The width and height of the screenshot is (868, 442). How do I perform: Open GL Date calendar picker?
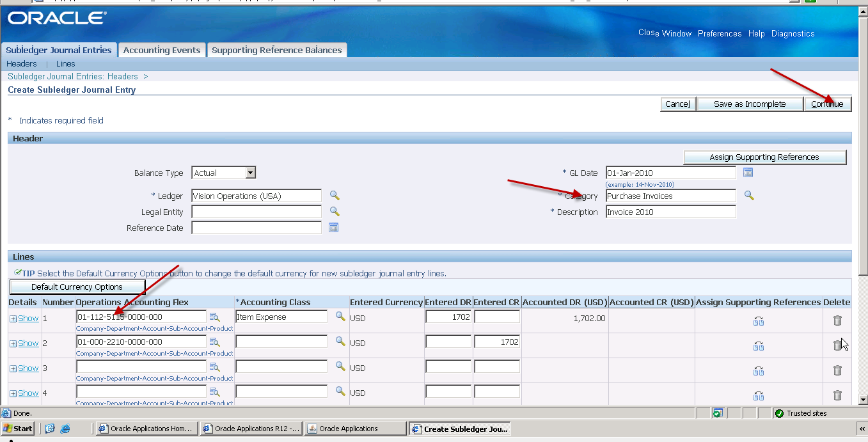click(748, 173)
